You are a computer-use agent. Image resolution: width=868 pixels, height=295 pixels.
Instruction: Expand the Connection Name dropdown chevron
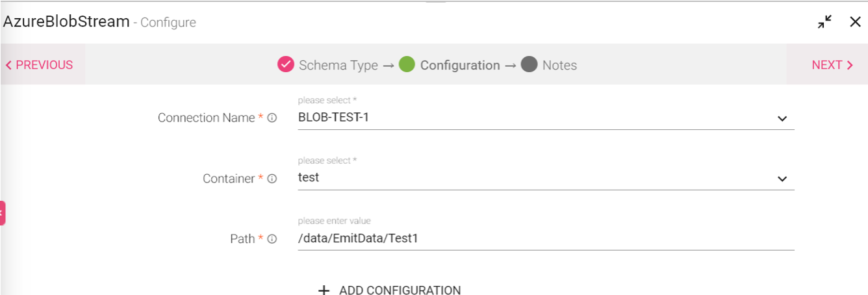782,119
